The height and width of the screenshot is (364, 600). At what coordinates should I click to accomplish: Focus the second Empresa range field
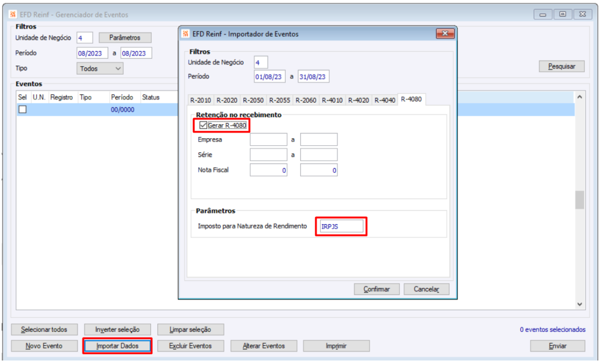point(319,140)
